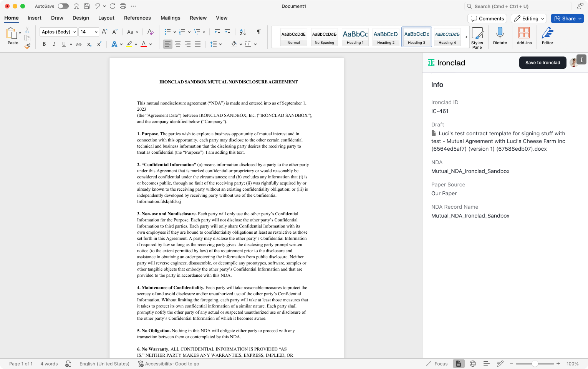
Task: Open text effects A icon
Action: click(x=114, y=44)
